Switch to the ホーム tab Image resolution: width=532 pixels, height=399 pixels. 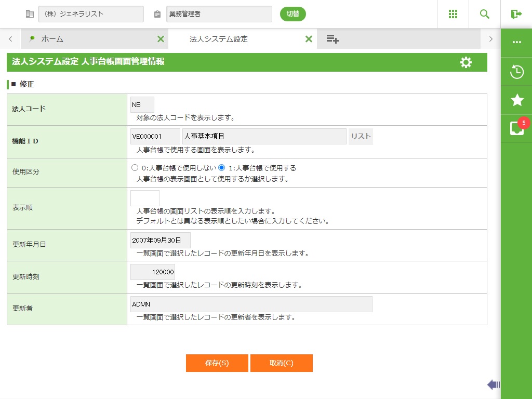(52, 39)
